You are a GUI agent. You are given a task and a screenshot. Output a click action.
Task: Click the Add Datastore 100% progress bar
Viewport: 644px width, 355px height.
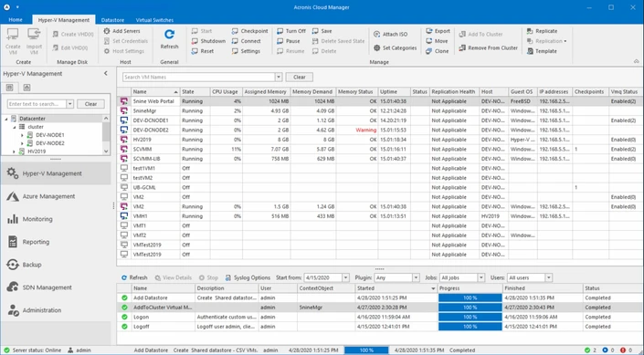[470, 298]
